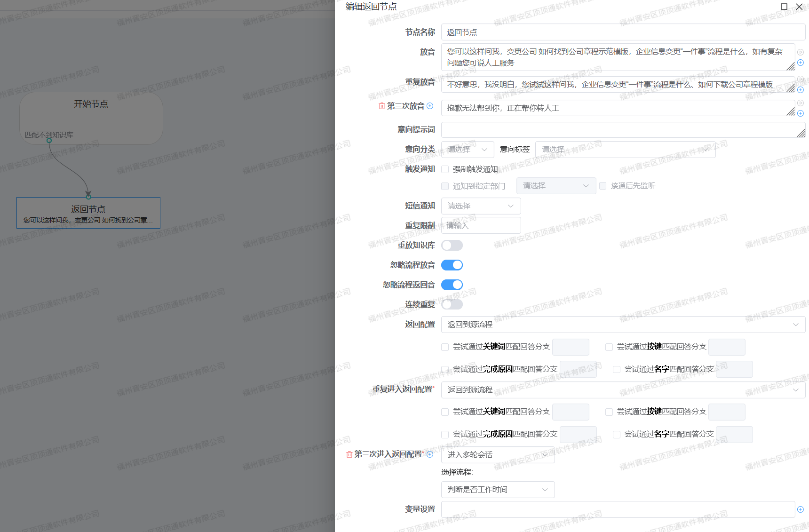Image resolution: width=809 pixels, height=532 pixels.
Task: Add another 放音 entry with blue plus icon
Action: point(801,63)
